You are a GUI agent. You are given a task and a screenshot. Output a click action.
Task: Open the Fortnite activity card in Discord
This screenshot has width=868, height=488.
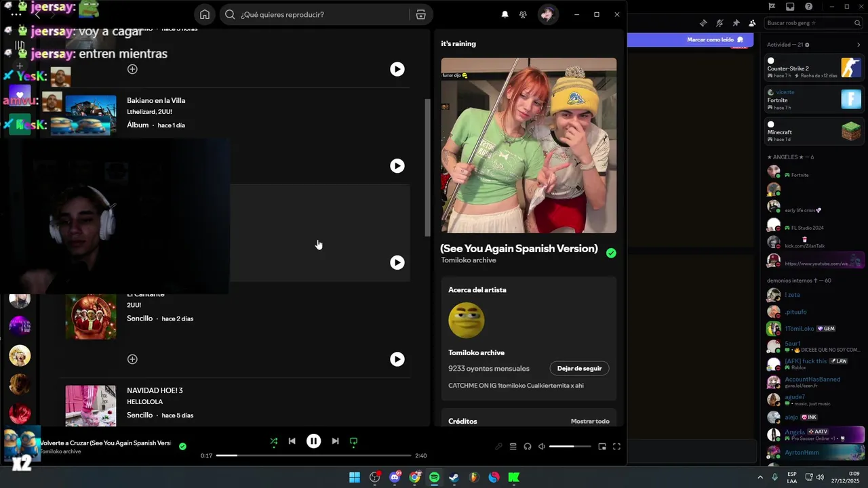(813, 100)
